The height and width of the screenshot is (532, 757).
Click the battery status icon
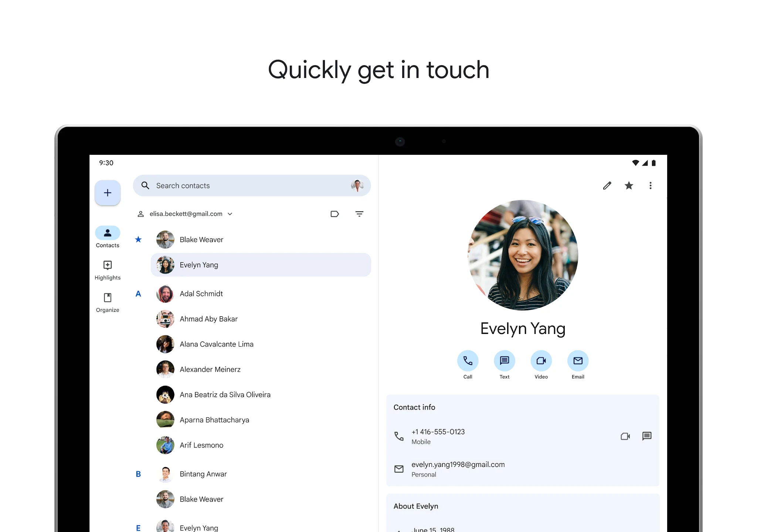point(654,163)
